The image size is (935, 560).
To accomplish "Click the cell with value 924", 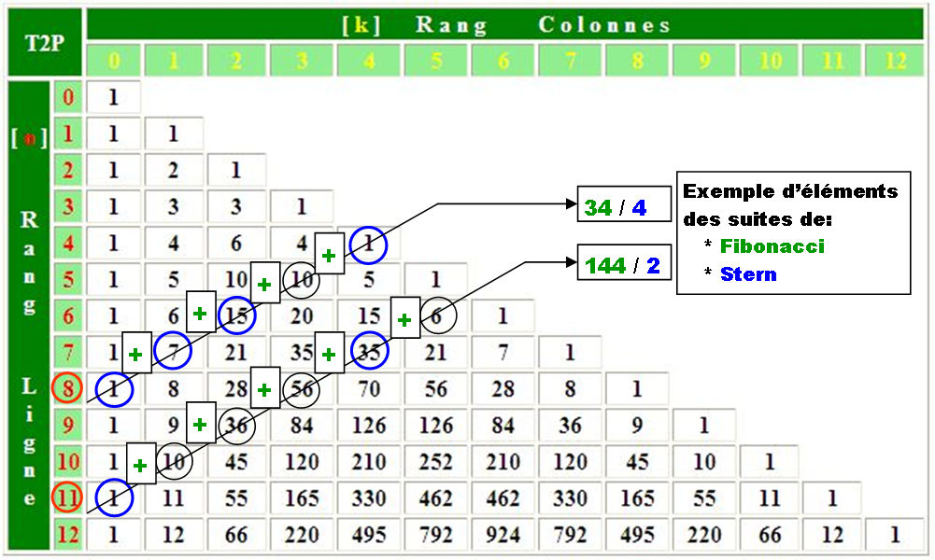I will [503, 534].
